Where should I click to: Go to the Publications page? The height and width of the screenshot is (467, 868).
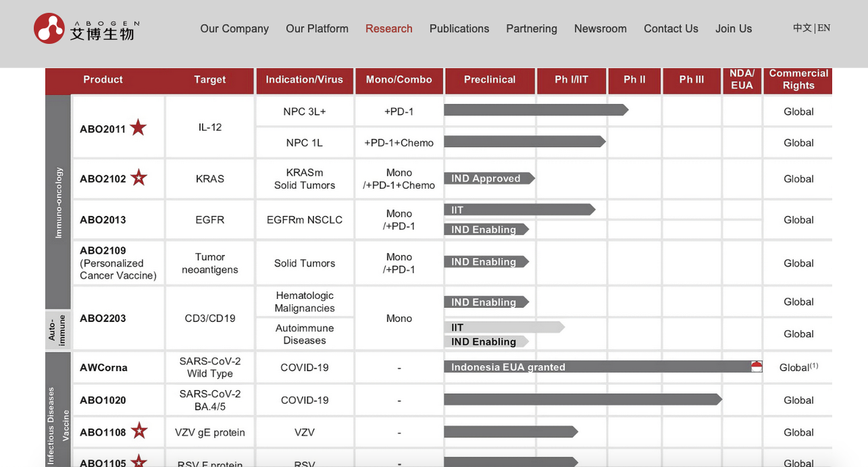pos(459,28)
